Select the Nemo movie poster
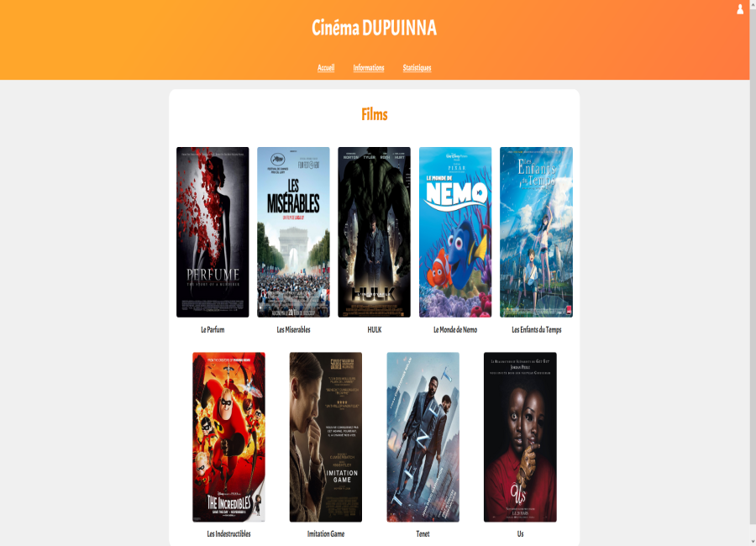This screenshot has height=546, width=756. click(x=455, y=232)
